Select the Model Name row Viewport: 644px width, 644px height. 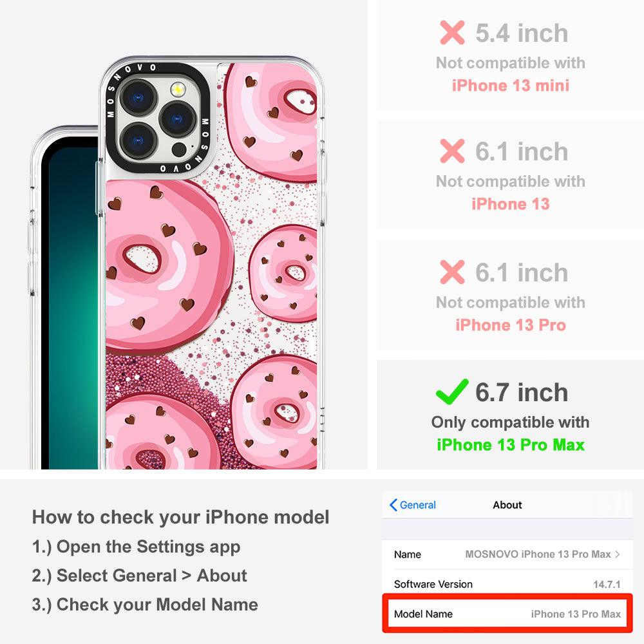point(507,614)
